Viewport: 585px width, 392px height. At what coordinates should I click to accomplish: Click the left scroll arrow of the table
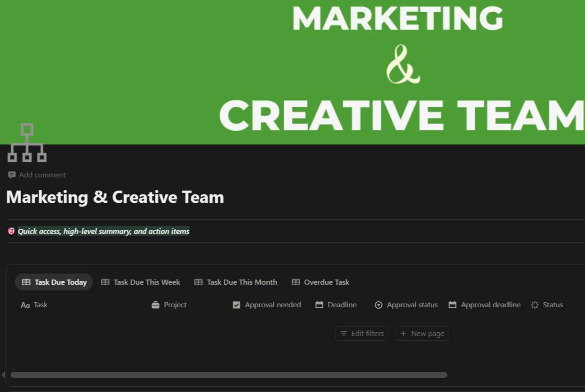point(3,375)
